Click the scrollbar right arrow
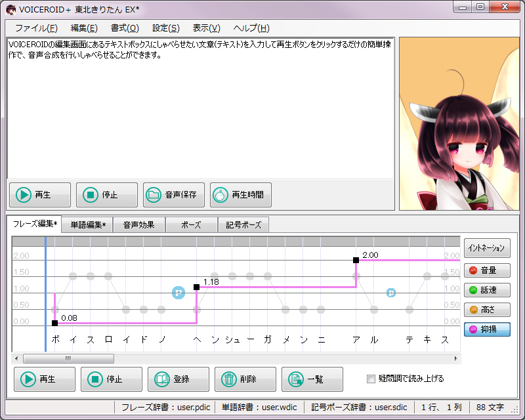 pos(455,359)
